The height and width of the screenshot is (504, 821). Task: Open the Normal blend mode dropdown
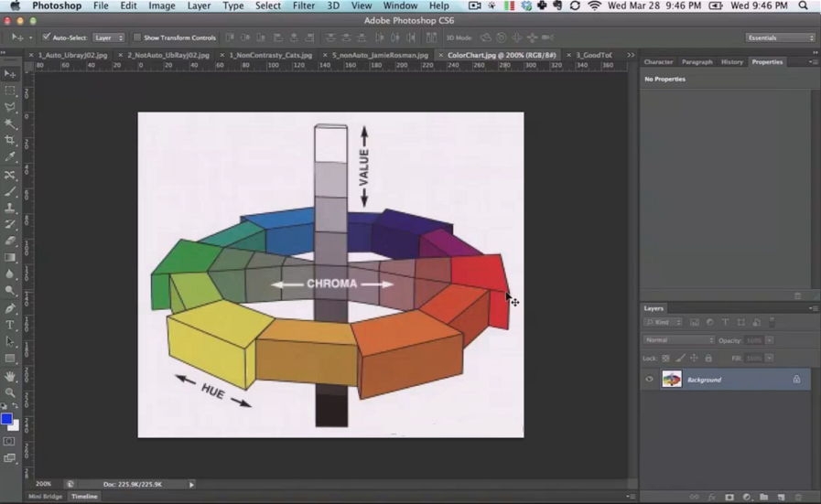click(678, 340)
